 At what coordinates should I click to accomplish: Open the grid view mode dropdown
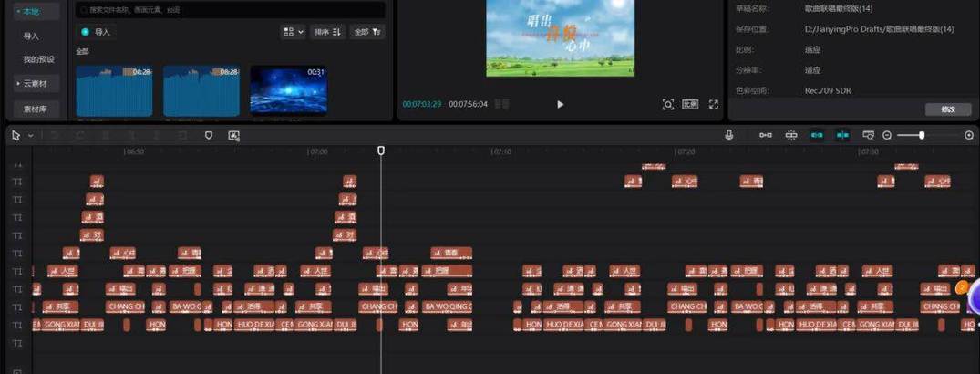[x=293, y=32]
